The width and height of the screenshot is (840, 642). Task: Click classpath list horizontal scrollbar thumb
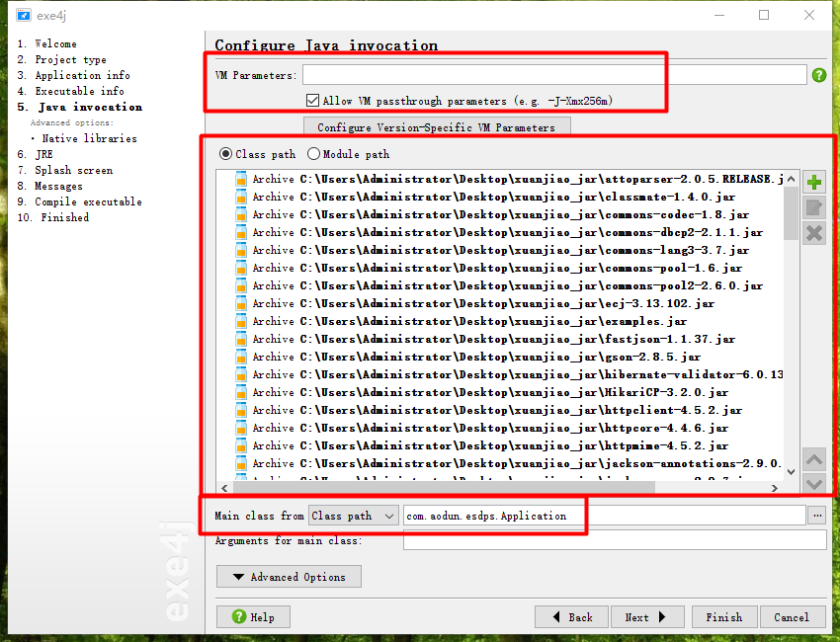click(444, 487)
